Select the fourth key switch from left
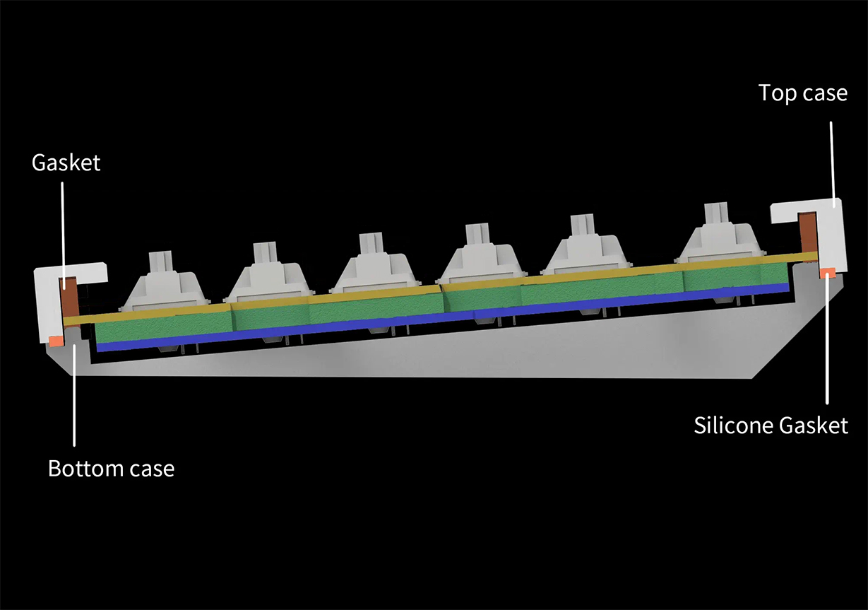868x610 pixels. pyautogui.click(x=482, y=257)
